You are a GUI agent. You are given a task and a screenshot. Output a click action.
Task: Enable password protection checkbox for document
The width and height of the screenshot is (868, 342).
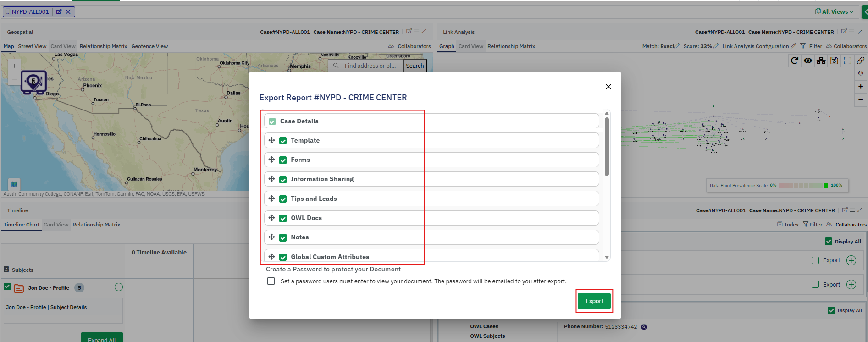[271, 281]
